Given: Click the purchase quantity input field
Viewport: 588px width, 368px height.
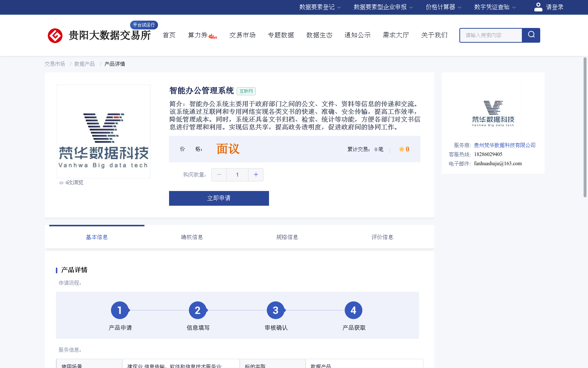Looking at the screenshot, I should [x=237, y=175].
